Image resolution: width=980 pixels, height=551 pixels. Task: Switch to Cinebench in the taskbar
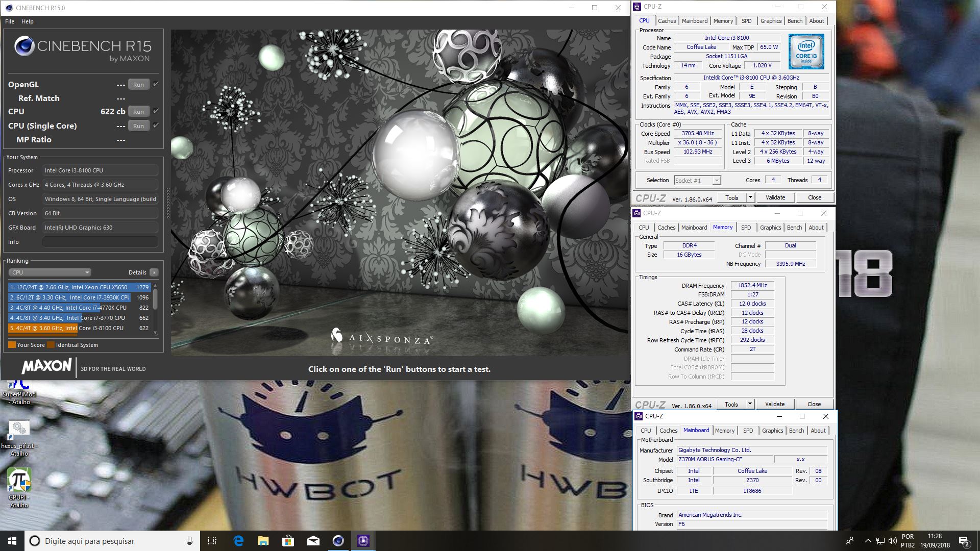(x=338, y=541)
